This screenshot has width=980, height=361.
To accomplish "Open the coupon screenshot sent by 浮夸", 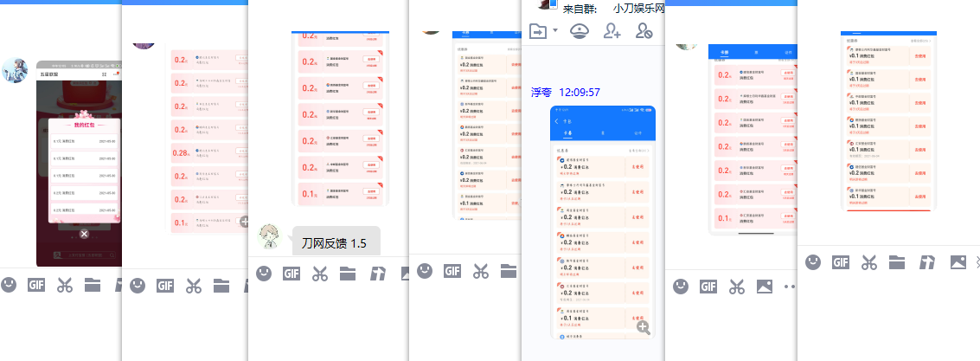I will coord(603,222).
